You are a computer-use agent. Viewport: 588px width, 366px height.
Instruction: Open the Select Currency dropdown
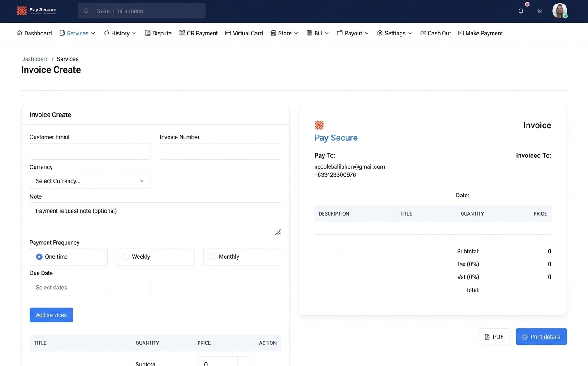tap(90, 181)
